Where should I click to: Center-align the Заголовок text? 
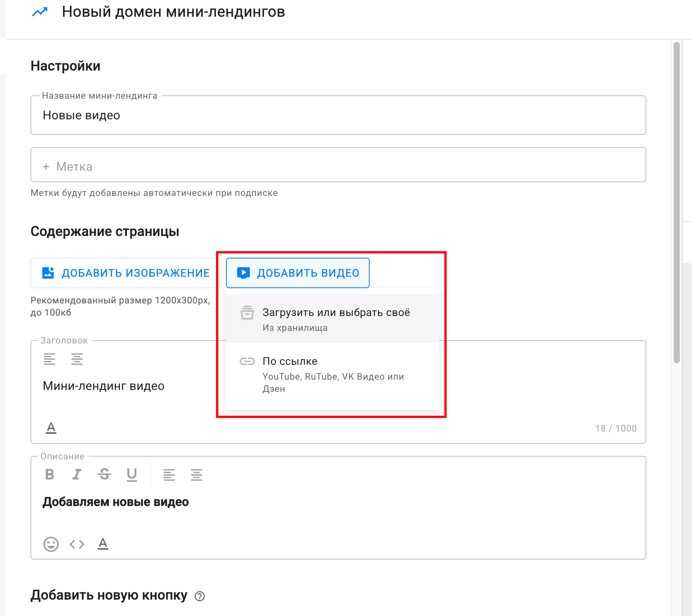pos(77,359)
